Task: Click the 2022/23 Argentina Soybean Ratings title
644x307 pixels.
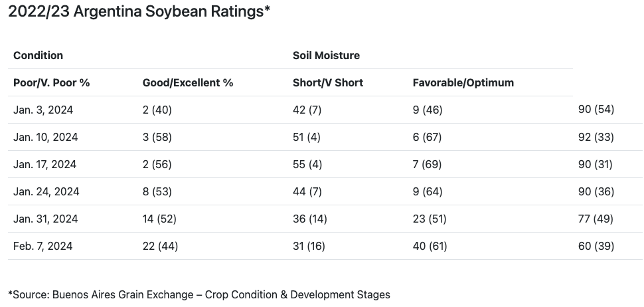Action: pos(139,12)
